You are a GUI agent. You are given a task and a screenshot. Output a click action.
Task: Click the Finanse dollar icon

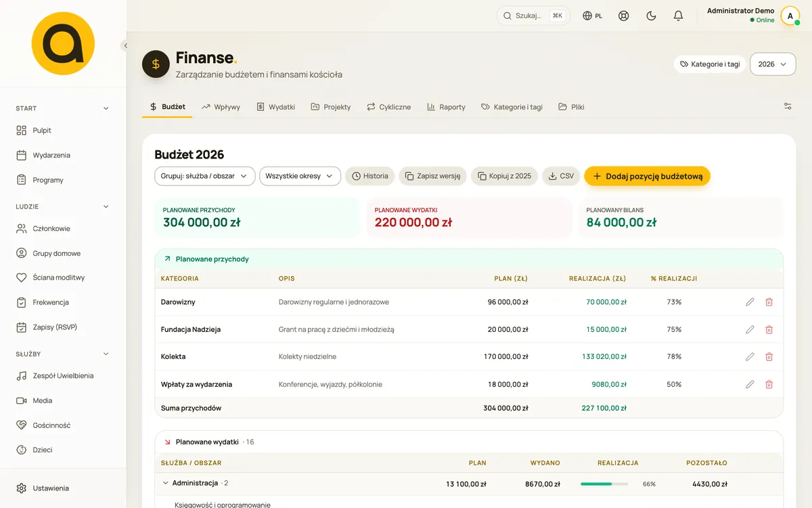pos(156,64)
